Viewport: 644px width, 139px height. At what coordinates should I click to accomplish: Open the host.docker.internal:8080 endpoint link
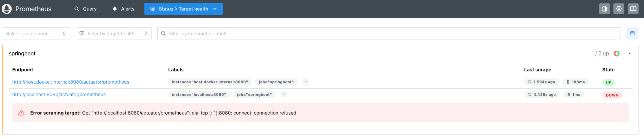71,82
